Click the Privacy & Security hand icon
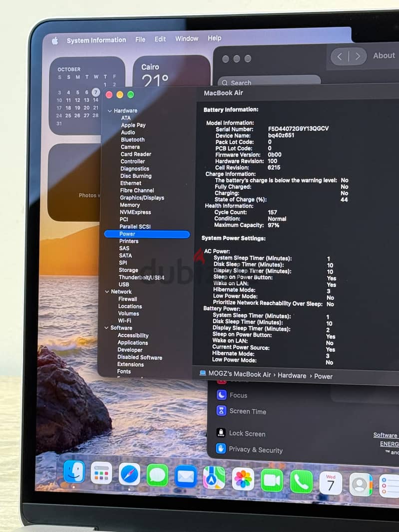 coord(221,449)
